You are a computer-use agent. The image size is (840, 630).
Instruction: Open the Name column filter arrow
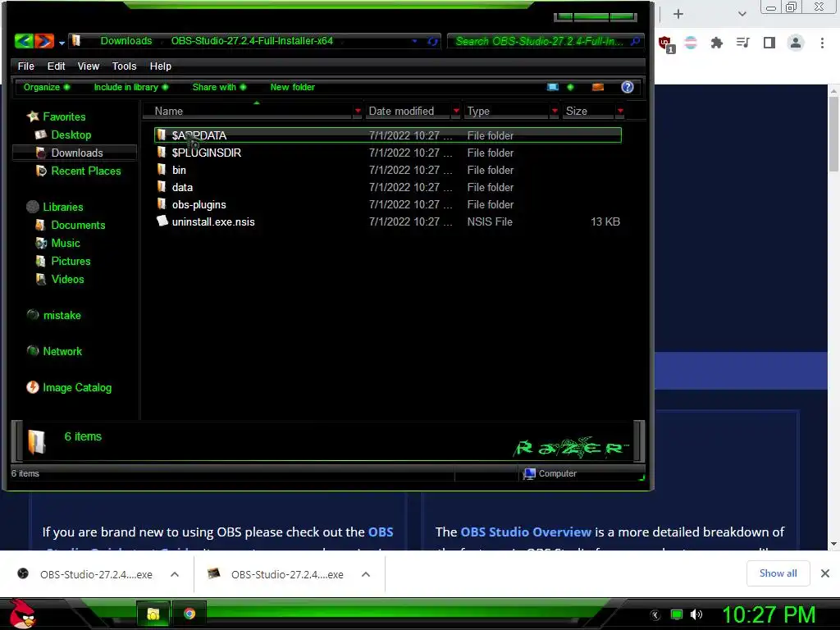coord(358,111)
